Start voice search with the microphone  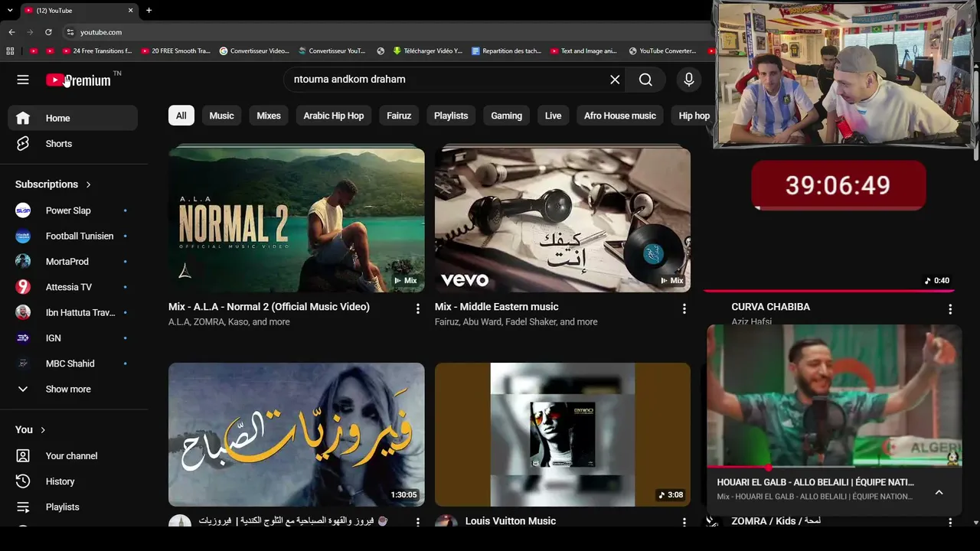pyautogui.click(x=689, y=80)
